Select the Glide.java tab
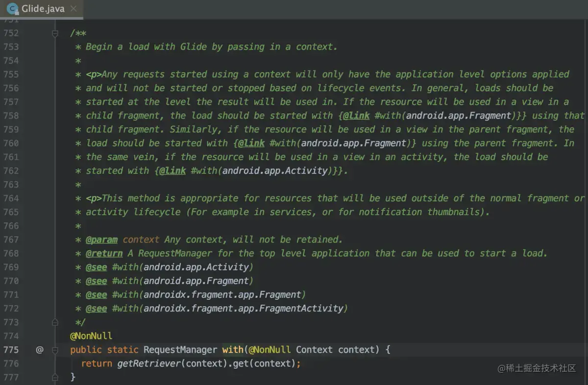This screenshot has height=385, width=588. tap(42, 9)
